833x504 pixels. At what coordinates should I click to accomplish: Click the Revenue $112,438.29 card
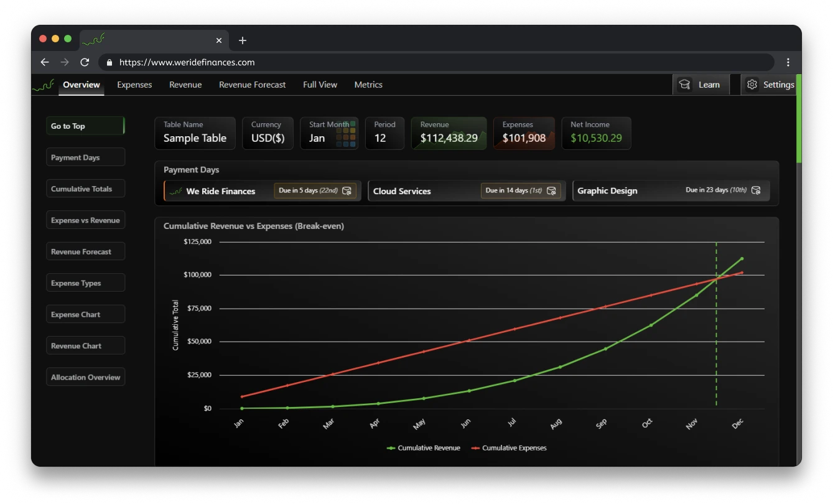point(449,133)
